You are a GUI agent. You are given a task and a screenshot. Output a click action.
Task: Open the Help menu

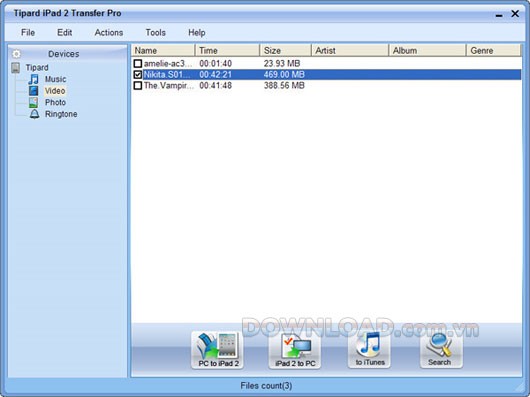(197, 32)
